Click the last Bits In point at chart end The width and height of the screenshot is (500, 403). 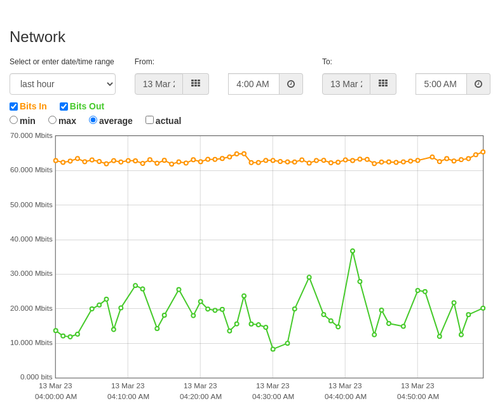tap(483, 152)
